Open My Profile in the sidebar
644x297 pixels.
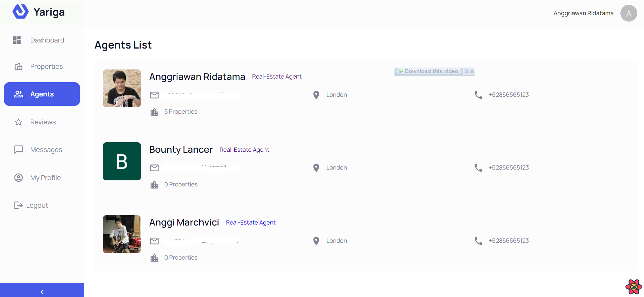pyautogui.click(x=42, y=178)
